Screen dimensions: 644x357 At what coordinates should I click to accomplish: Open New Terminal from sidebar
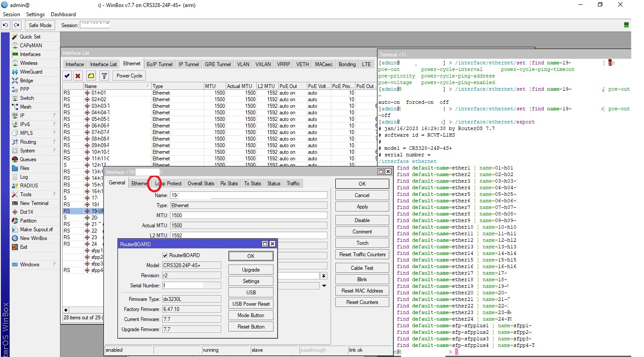click(34, 203)
